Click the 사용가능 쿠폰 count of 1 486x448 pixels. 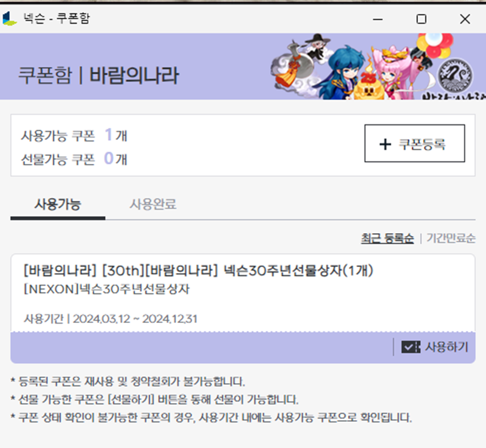[109, 135]
